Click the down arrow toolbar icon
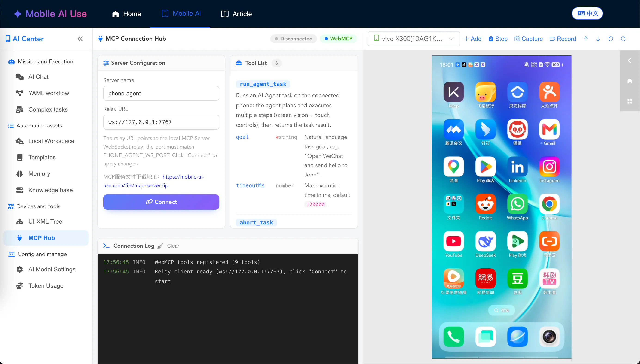The height and width of the screenshot is (364, 640). (598, 39)
